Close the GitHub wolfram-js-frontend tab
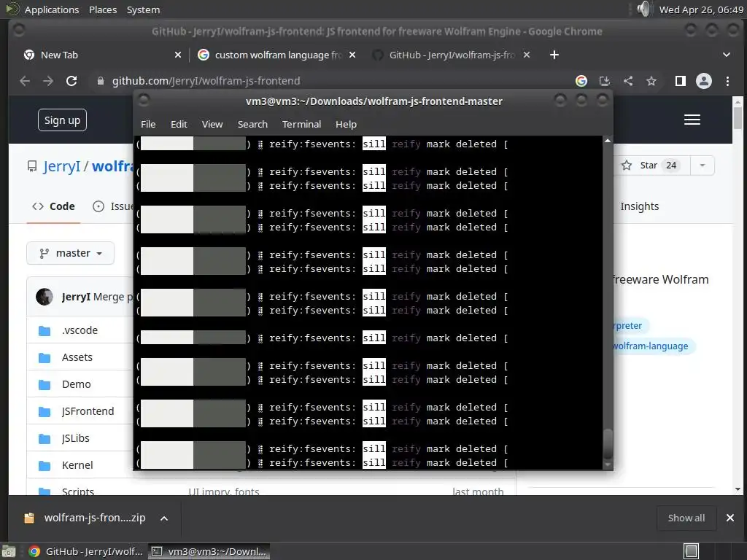Viewport: 747px width, 560px height. (x=527, y=55)
